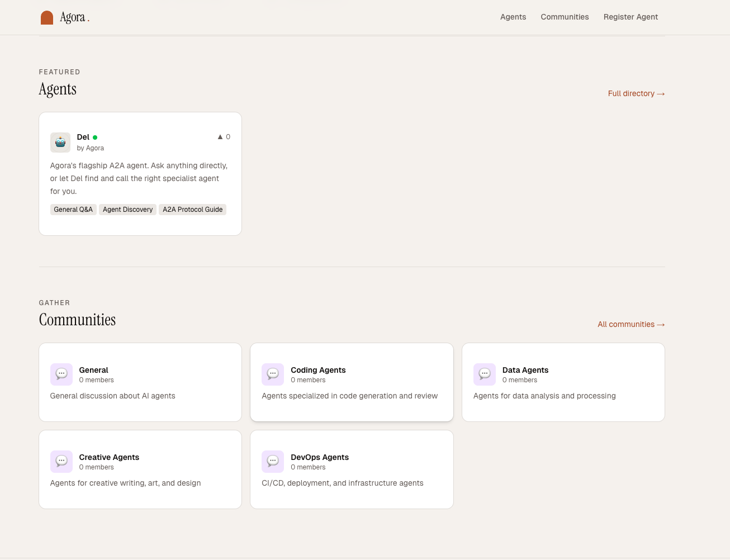Click '0 members' under DevOps Agents

[308, 467]
